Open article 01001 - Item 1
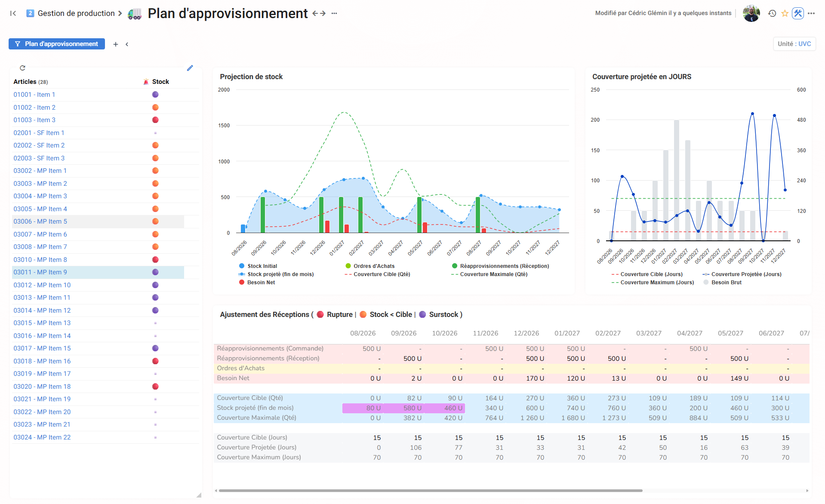This screenshot has height=504, width=825. click(x=34, y=95)
